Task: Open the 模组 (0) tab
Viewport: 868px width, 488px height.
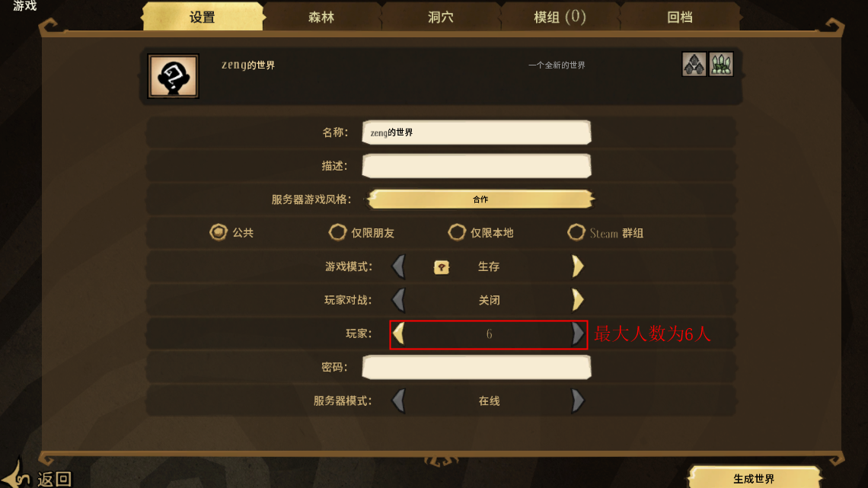Action: click(x=560, y=17)
